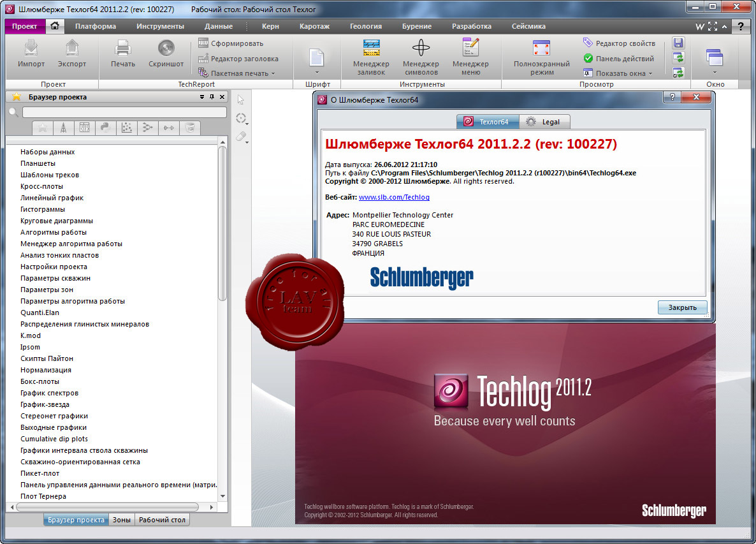This screenshot has height=544, width=756.
Task: Open Менеджер меню
Action: click(x=470, y=57)
